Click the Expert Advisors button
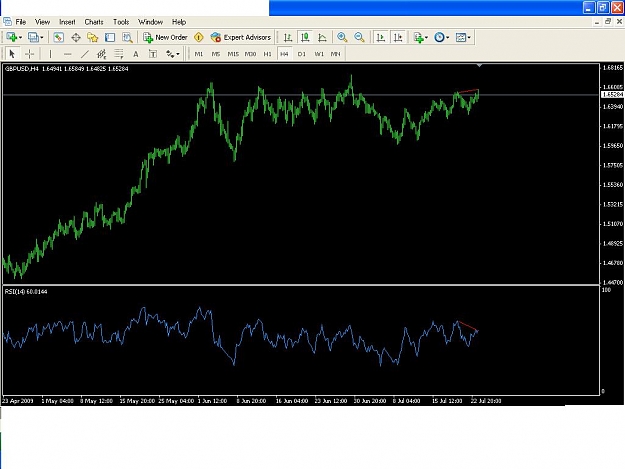Viewport: 625px width, 469px height. (241, 37)
